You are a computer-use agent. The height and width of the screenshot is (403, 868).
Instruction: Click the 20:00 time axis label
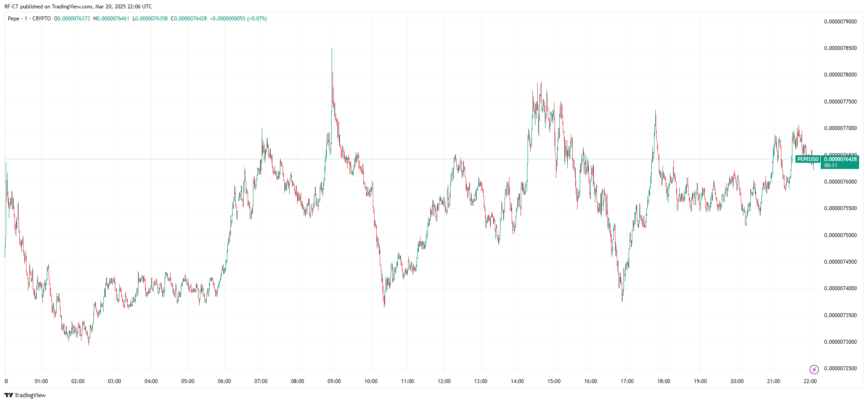[737, 381]
